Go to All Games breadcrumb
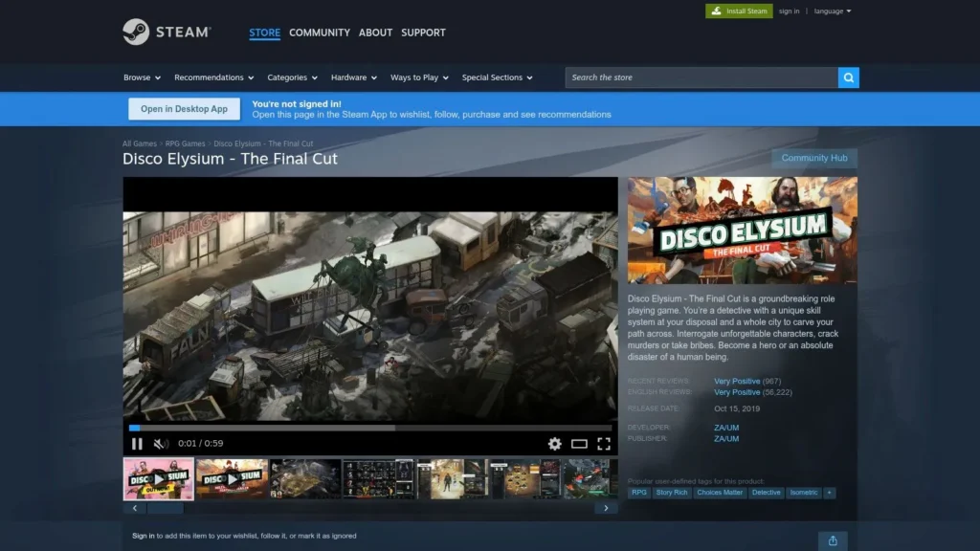The height and width of the screenshot is (551, 980). coord(140,143)
